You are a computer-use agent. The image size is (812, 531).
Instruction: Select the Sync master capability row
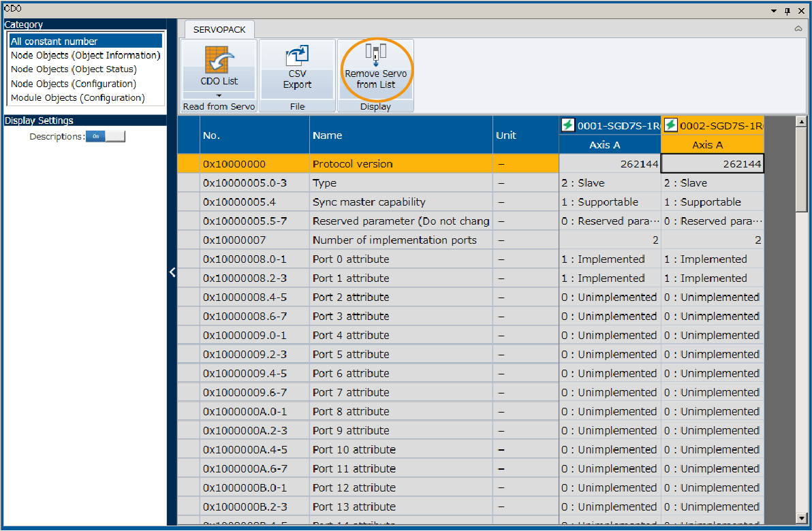(x=369, y=202)
